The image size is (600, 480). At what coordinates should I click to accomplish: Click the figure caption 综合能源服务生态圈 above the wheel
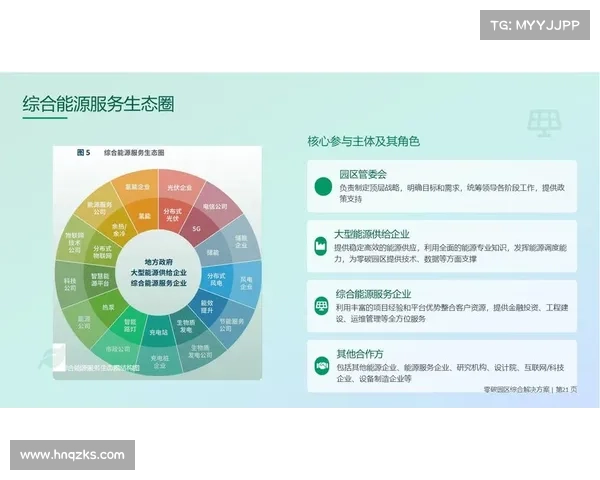[x=134, y=153]
